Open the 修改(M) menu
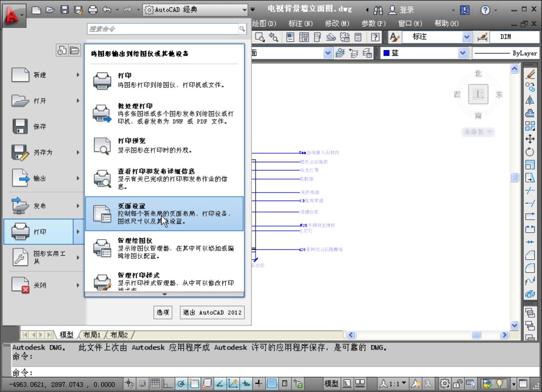The width and height of the screenshot is (542, 392). pos(337,23)
